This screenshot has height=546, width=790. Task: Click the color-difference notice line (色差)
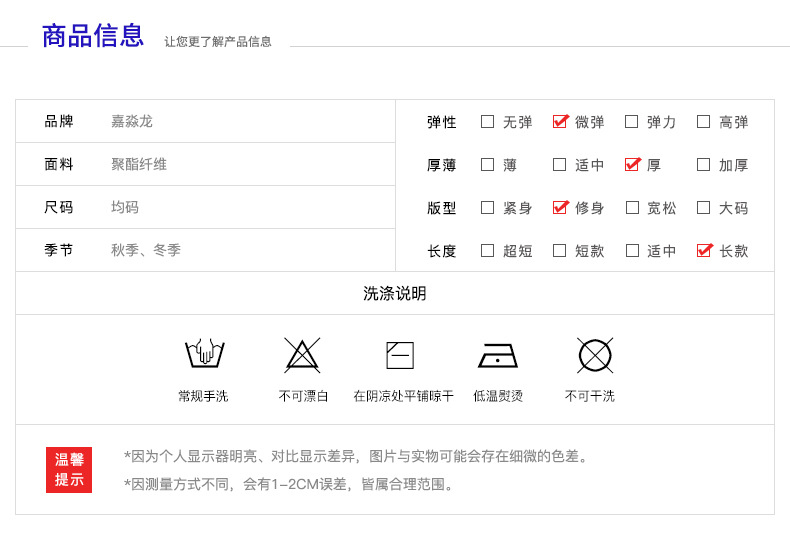click(x=356, y=456)
